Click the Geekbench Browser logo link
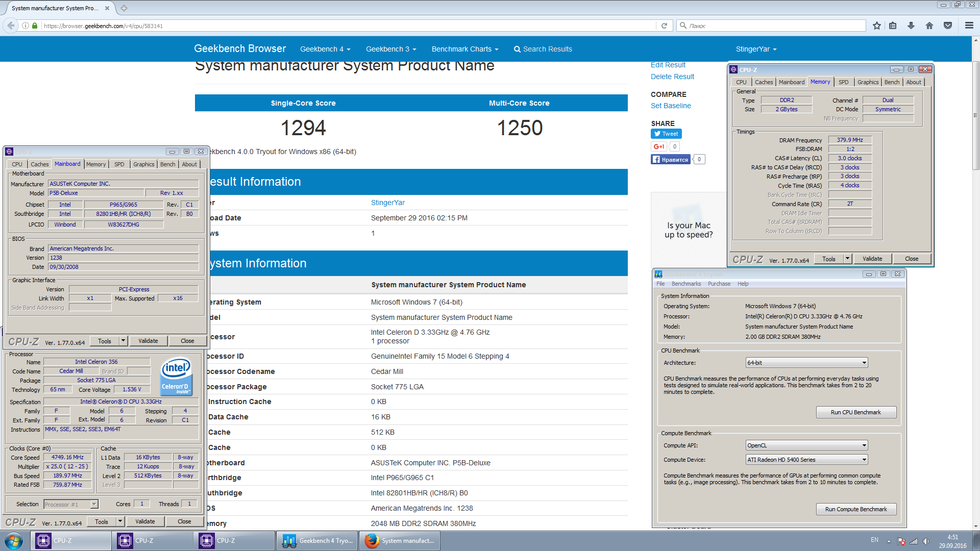Image resolution: width=980 pixels, height=551 pixels. pyautogui.click(x=240, y=48)
